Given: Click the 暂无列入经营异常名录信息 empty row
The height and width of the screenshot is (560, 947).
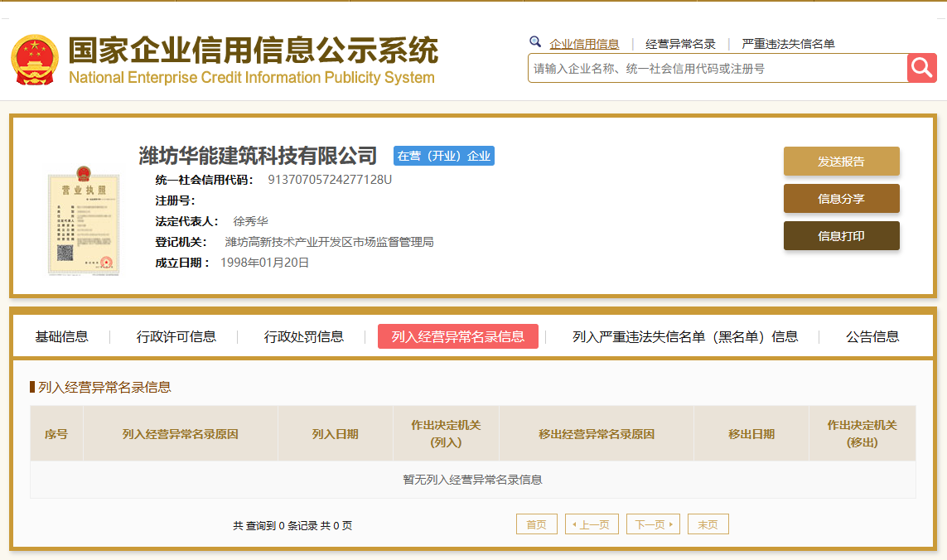Looking at the screenshot, I should (473, 480).
